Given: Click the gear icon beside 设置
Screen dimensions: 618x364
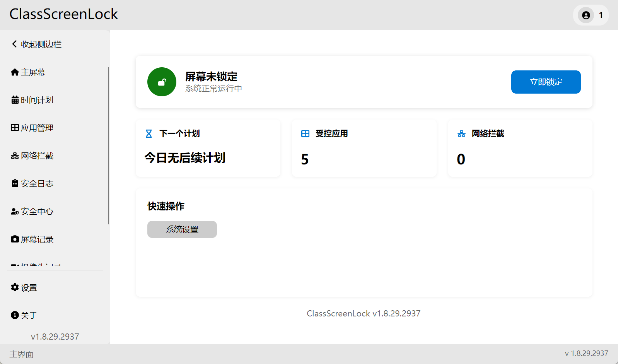Looking at the screenshot, I should click(15, 287).
